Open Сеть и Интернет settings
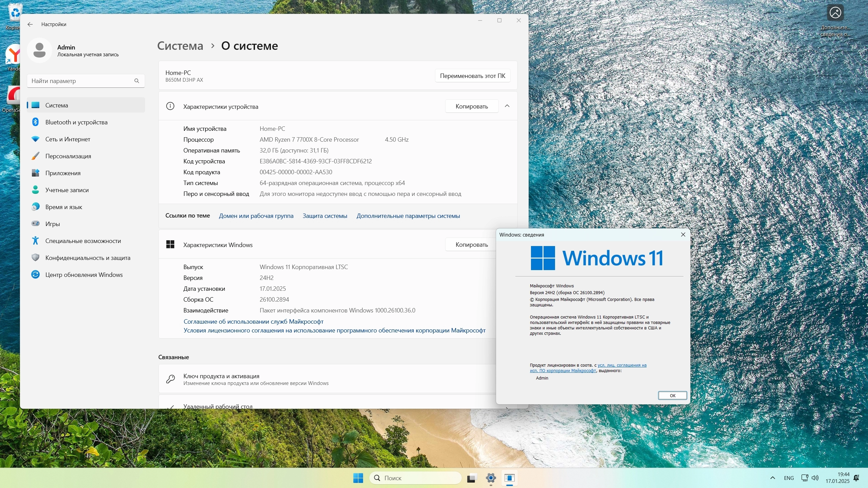Screen dimensions: 868x488 click(x=67, y=139)
